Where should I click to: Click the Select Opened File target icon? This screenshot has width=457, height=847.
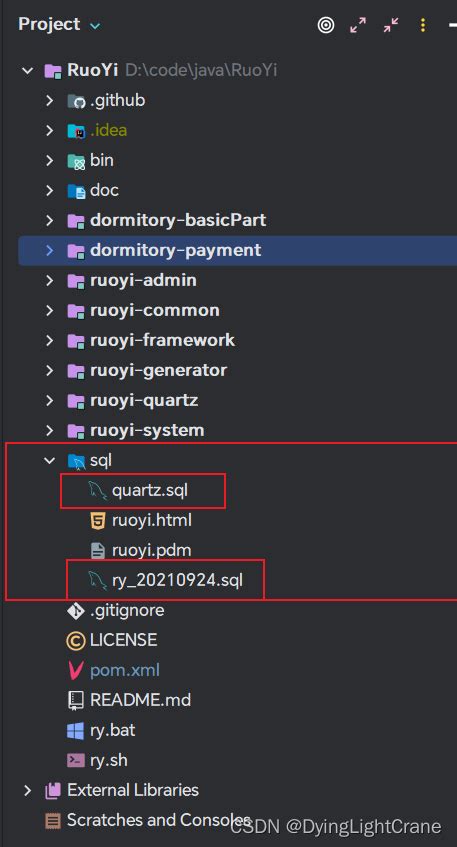coord(326,24)
